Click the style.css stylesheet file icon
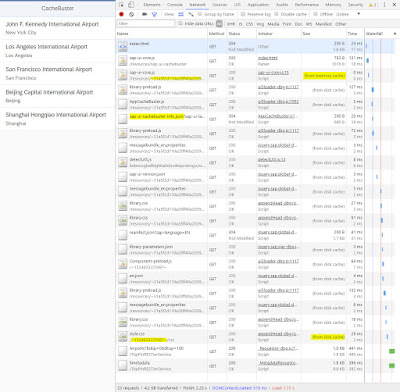The width and height of the screenshot is (400, 392). point(123,337)
